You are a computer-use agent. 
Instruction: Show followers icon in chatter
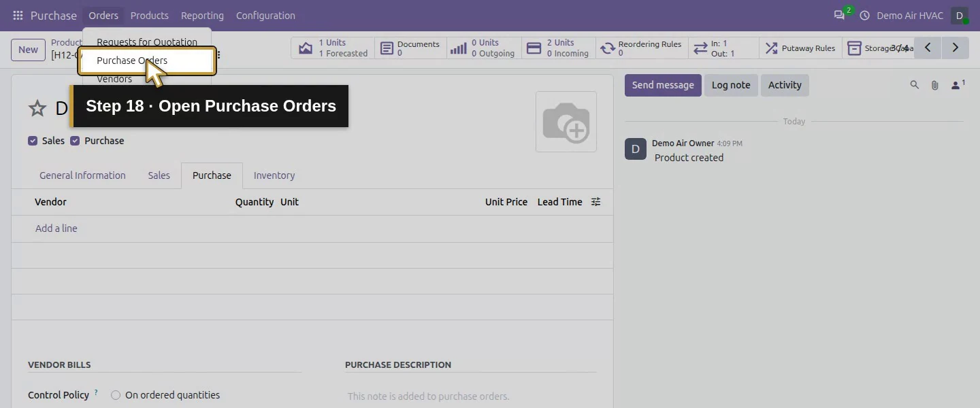pos(958,85)
